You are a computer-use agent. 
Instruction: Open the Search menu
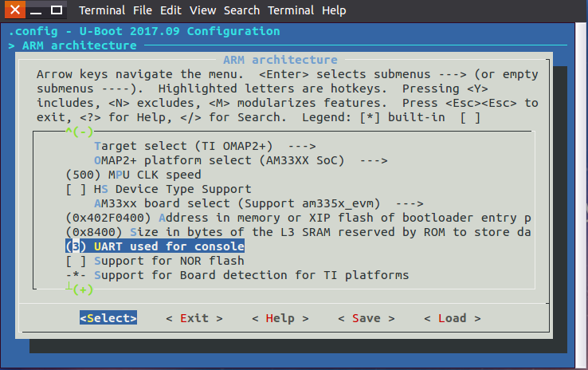tap(241, 10)
